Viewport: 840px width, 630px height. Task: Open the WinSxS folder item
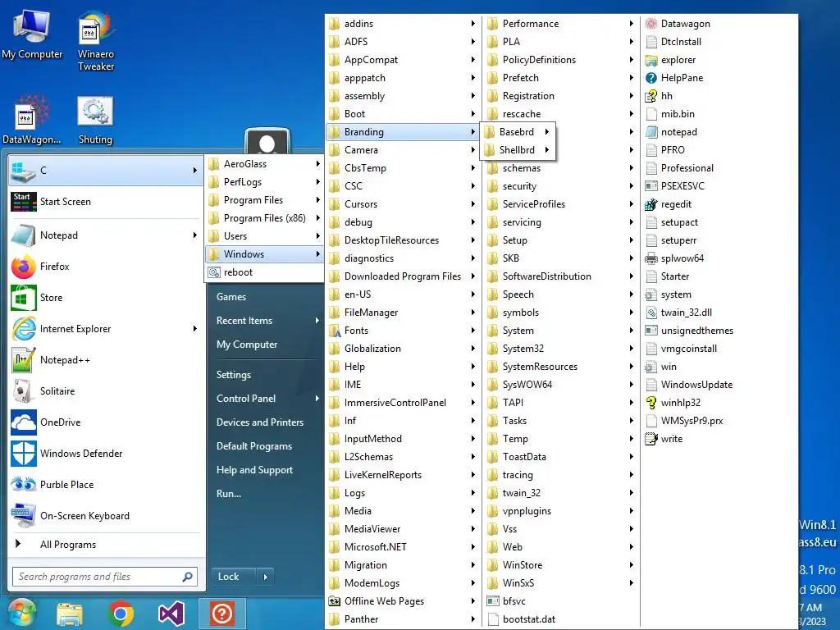coord(560,583)
